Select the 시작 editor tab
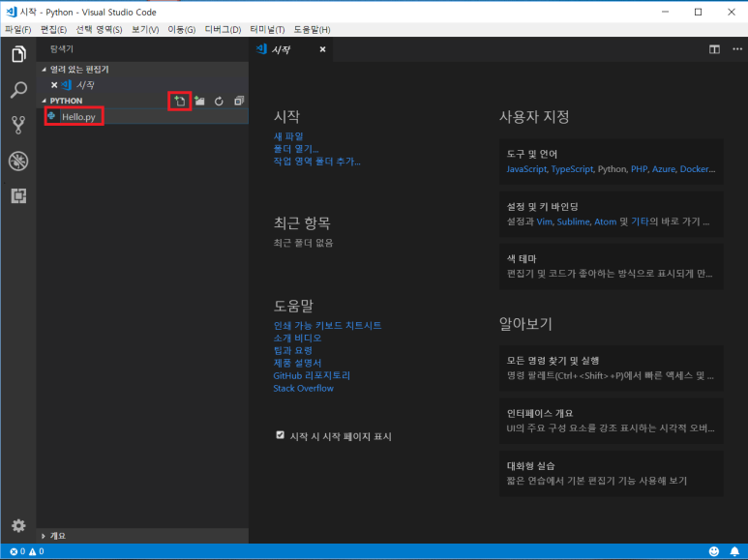Viewport: 748px width, 560px height. pos(290,49)
